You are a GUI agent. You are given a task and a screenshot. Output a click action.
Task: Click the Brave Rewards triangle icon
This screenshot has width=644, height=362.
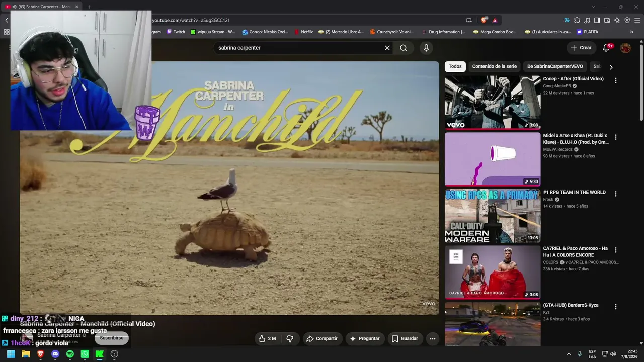point(495,20)
